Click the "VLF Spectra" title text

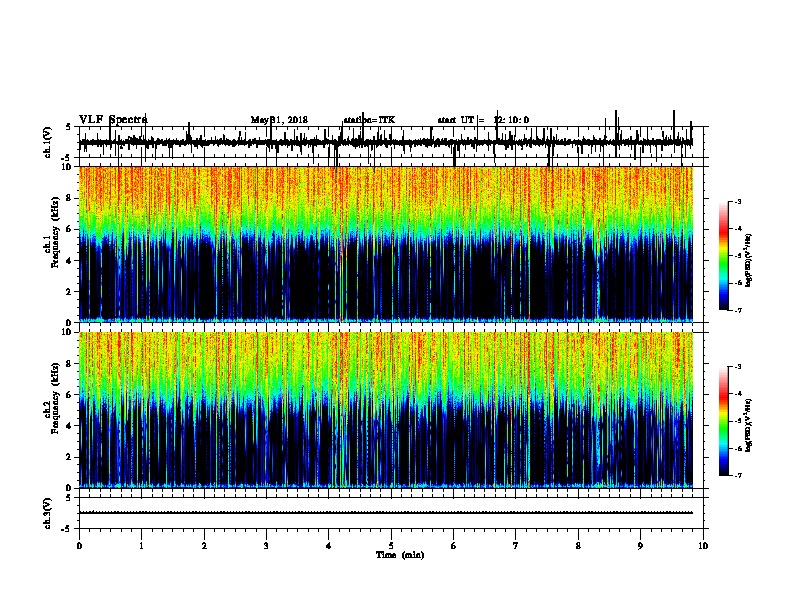113,120
